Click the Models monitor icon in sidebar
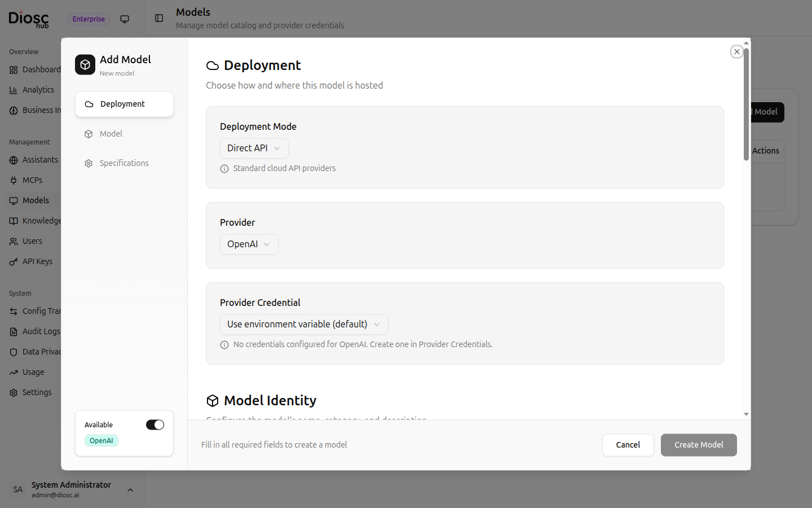812x508 pixels. [14, 201]
